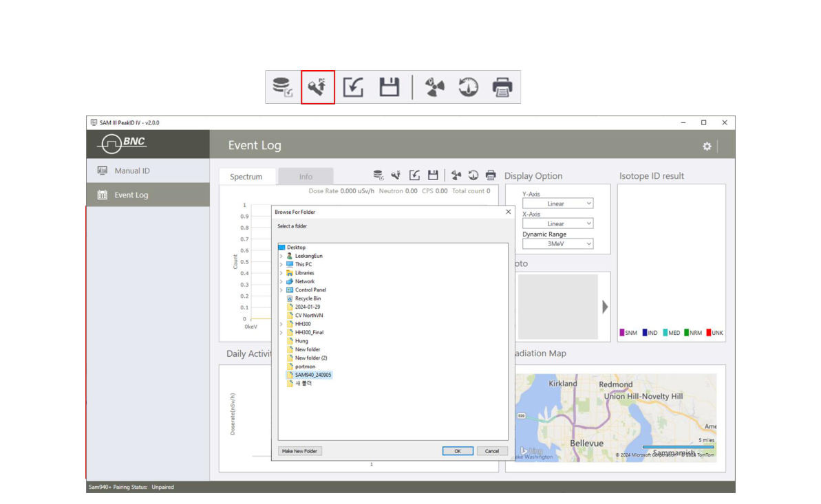The height and width of the screenshot is (504, 821).
Task: Expand the HH300 folder node
Action: tap(281, 324)
